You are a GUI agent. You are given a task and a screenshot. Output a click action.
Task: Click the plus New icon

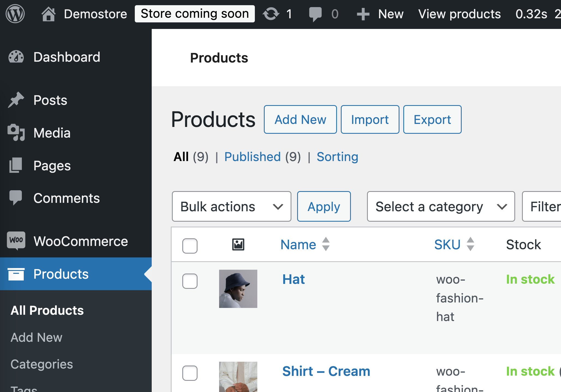[363, 14]
